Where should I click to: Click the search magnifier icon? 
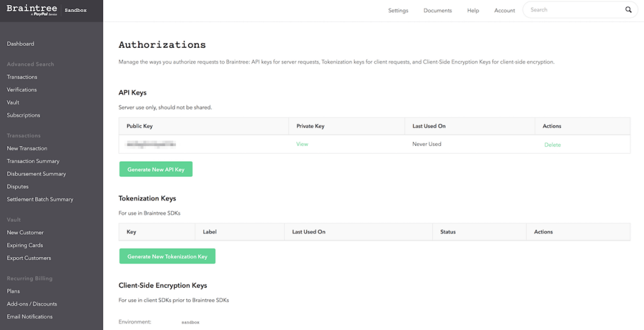[628, 10]
